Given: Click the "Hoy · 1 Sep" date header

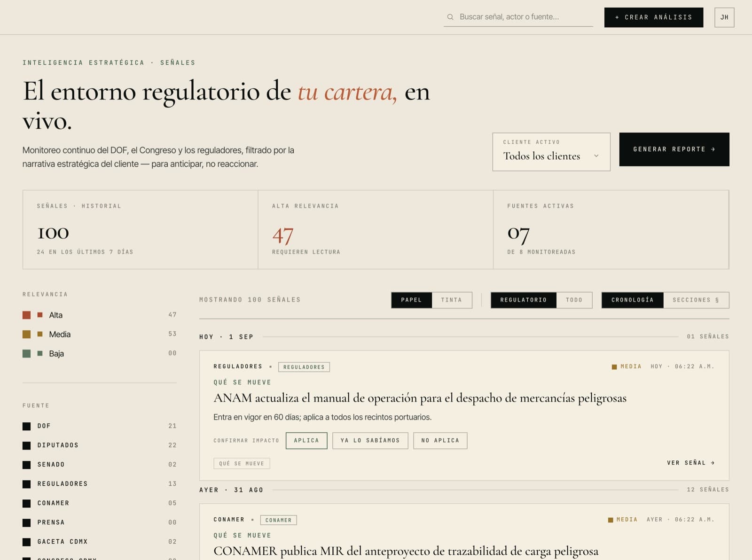Looking at the screenshot, I should pos(226,337).
